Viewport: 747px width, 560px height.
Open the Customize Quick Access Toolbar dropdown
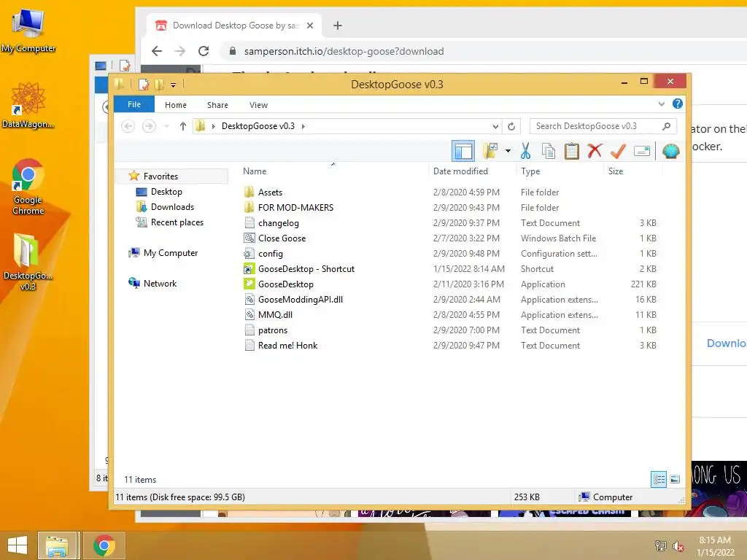[173, 85]
